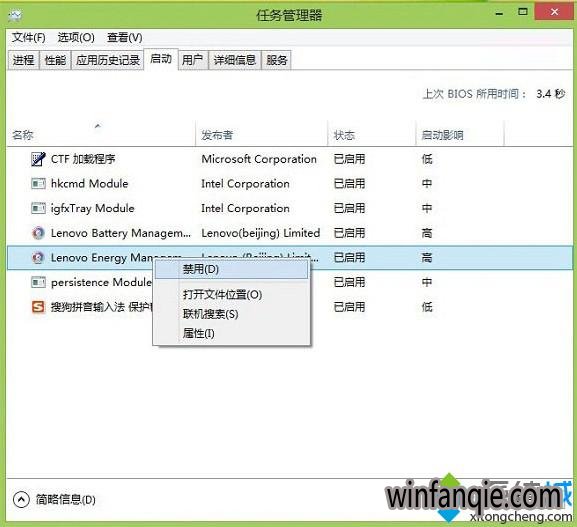This screenshot has width=577, height=527.
Task: Choose 打开文件位置(O) in the context menu
Action: coord(223,294)
